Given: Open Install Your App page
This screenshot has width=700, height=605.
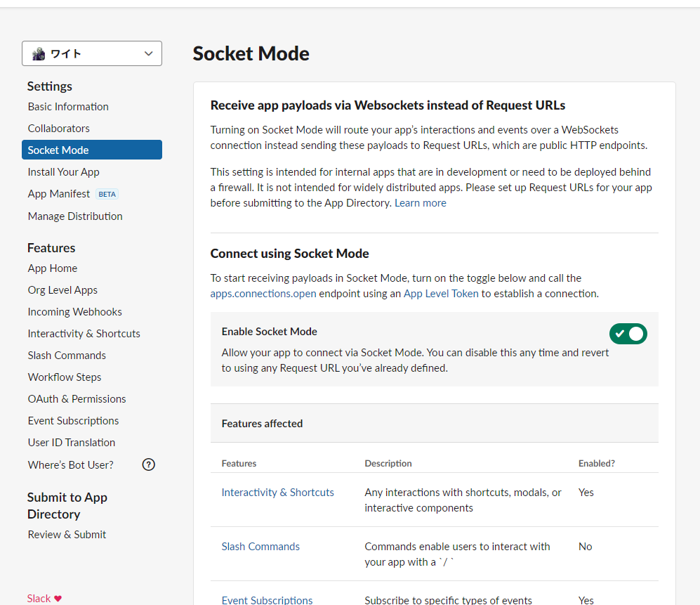Looking at the screenshot, I should (x=64, y=172).
